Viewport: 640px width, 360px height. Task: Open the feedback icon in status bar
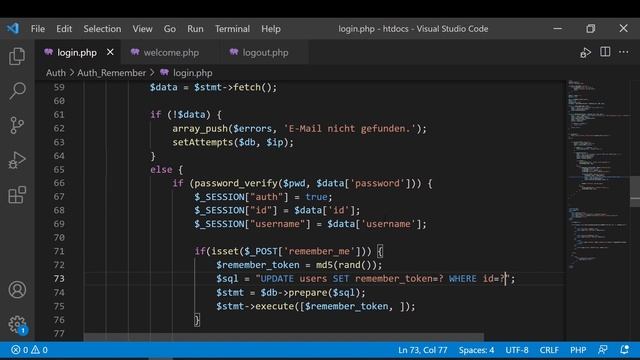click(x=602, y=350)
